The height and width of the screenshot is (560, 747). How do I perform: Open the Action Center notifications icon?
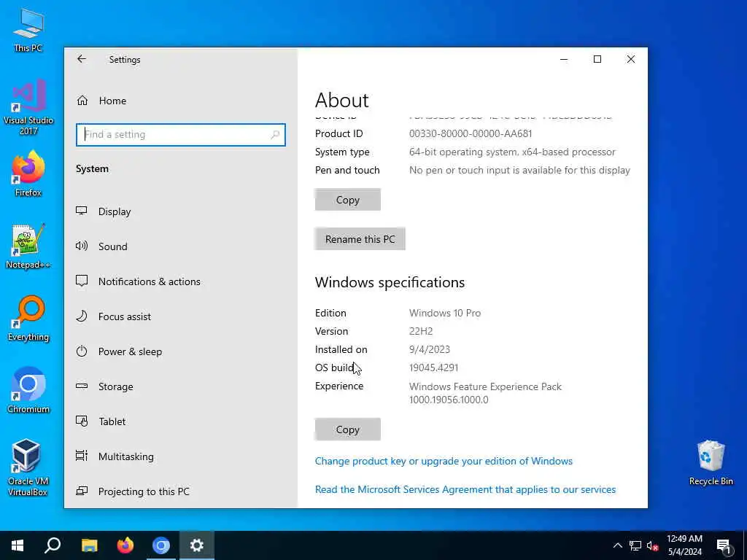pyautogui.click(x=724, y=545)
